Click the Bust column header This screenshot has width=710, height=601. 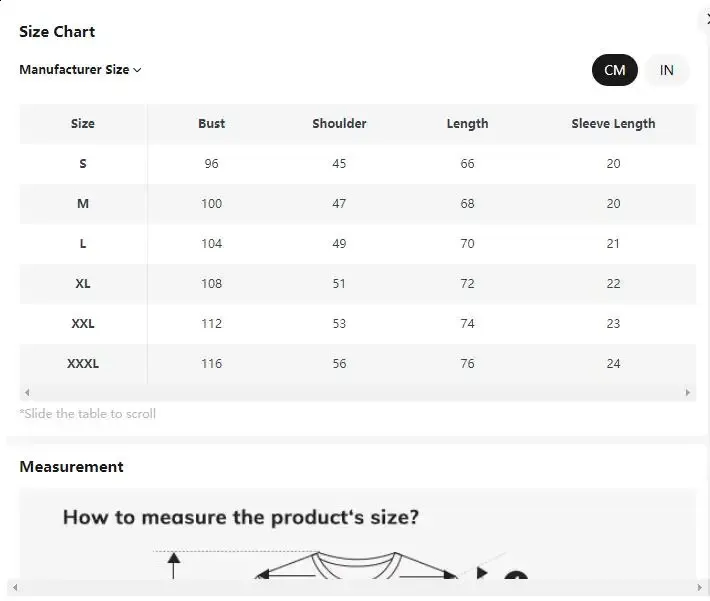(211, 124)
